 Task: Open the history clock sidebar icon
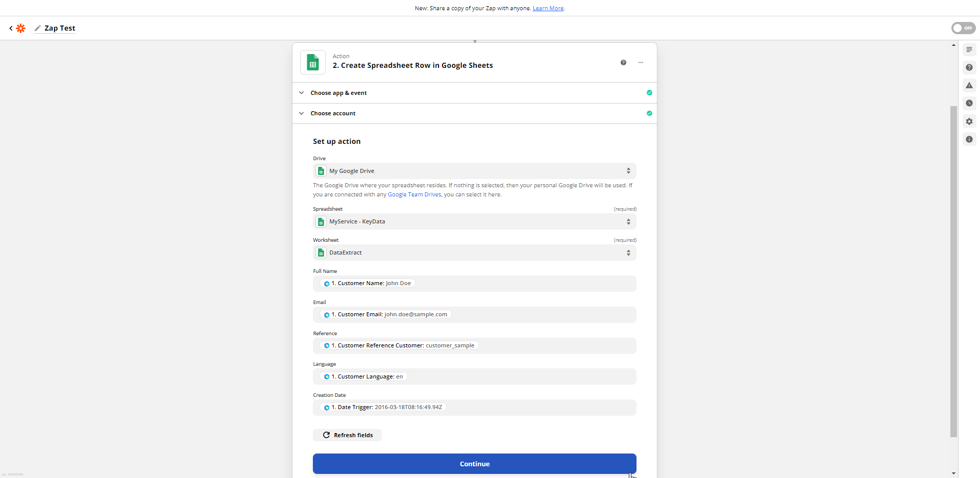coord(969,103)
